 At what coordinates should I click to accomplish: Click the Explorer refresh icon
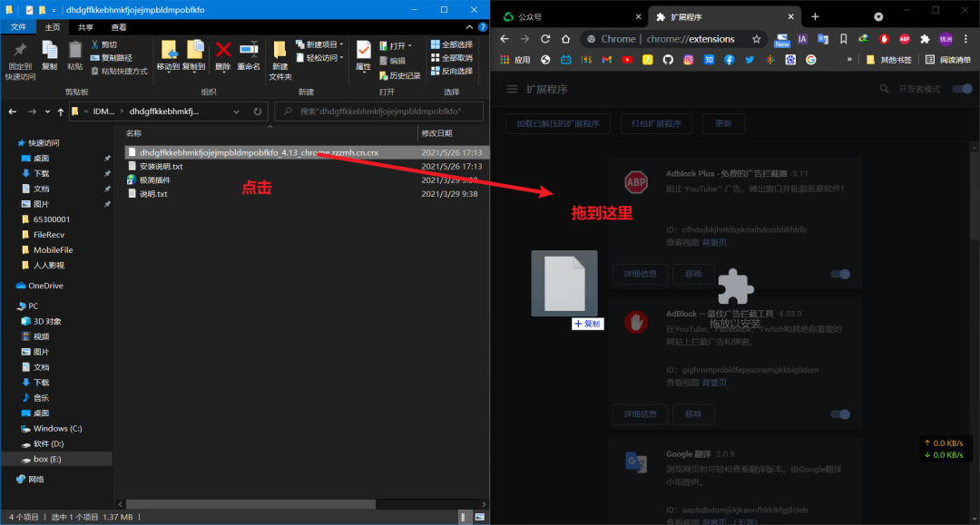[x=258, y=112]
